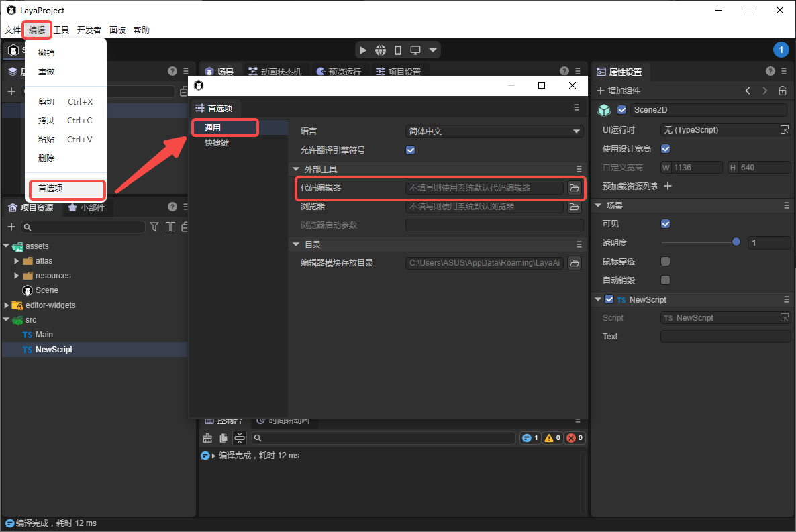The height and width of the screenshot is (532, 796).
Task: Expand the atlas folder in assets
Action: (17, 261)
